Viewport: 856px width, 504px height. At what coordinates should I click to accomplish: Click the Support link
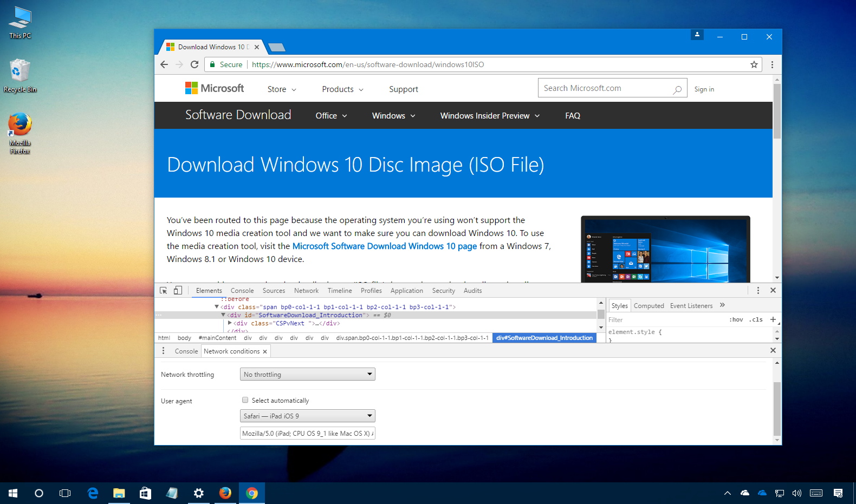(404, 89)
